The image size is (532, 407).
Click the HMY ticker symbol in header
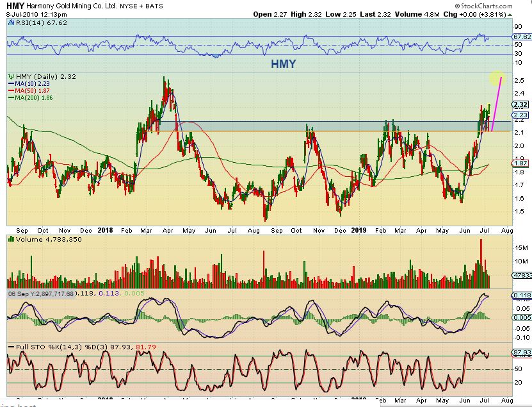click(x=15, y=6)
